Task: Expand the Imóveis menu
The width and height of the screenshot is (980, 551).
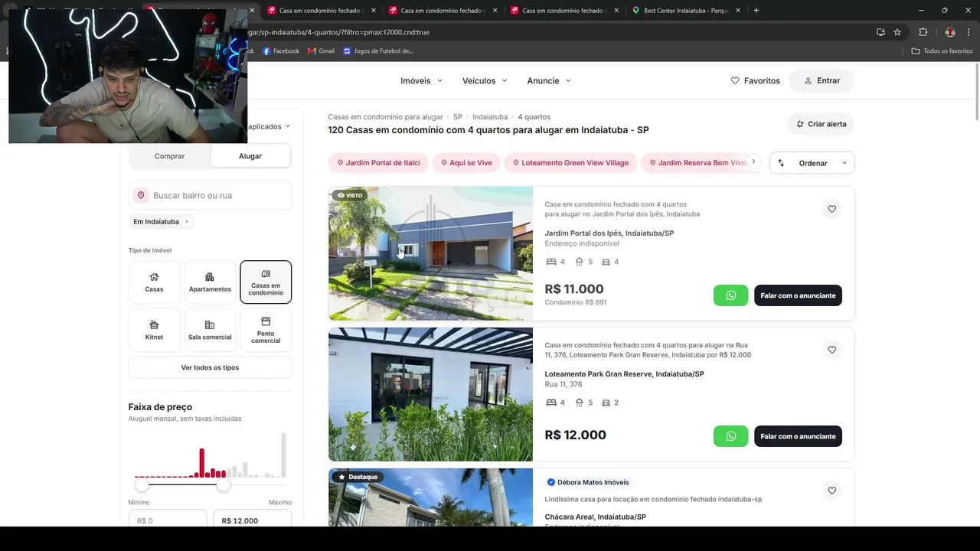Action: [x=422, y=80]
